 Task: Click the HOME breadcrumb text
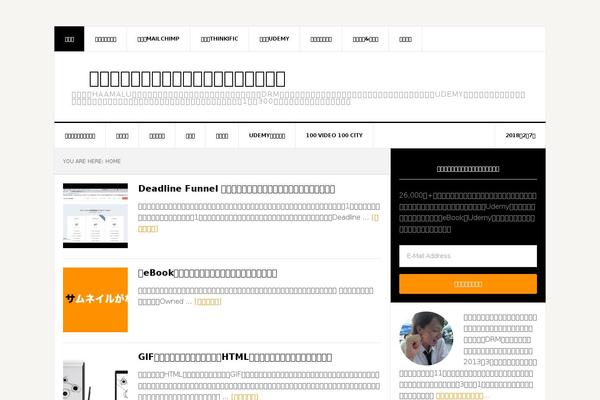pos(113,161)
